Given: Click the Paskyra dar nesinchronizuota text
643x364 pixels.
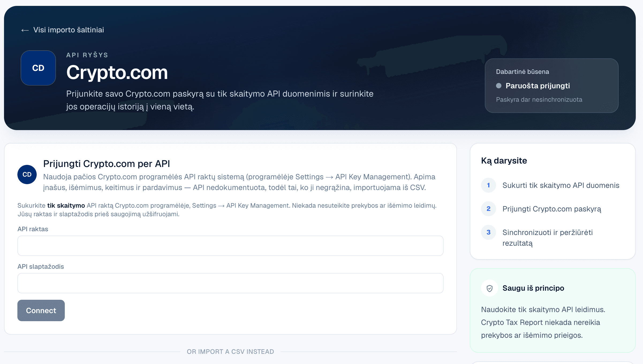Looking at the screenshot, I should (x=539, y=100).
